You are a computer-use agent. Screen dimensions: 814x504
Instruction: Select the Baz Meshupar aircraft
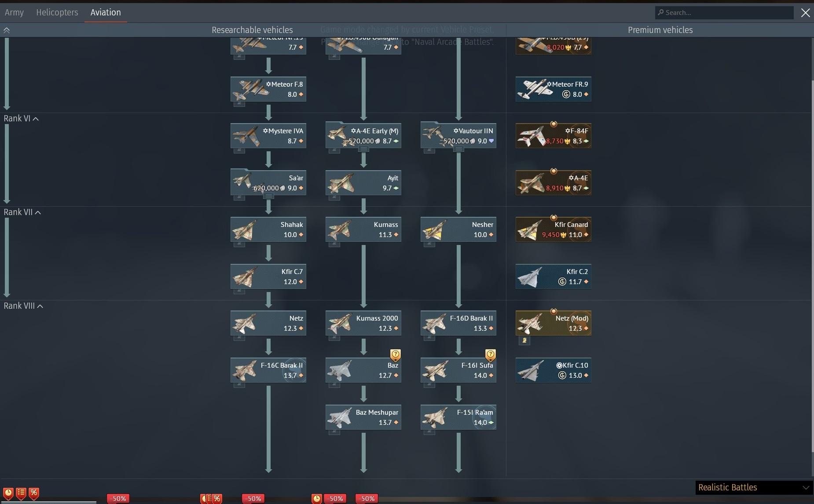pyautogui.click(x=363, y=417)
